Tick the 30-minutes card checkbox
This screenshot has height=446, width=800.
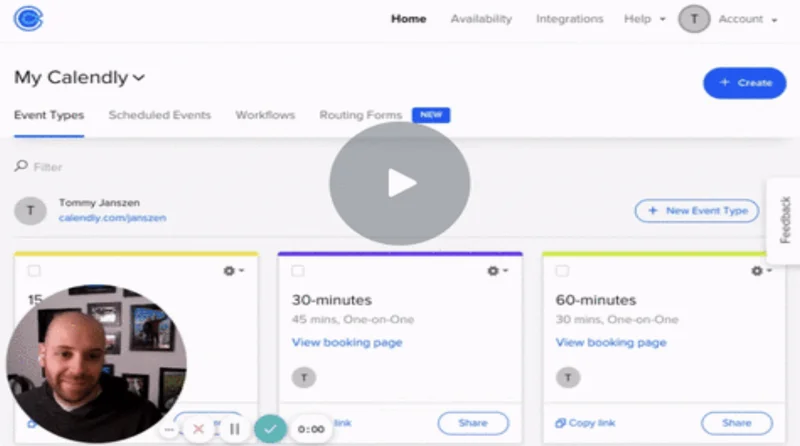[x=298, y=270]
